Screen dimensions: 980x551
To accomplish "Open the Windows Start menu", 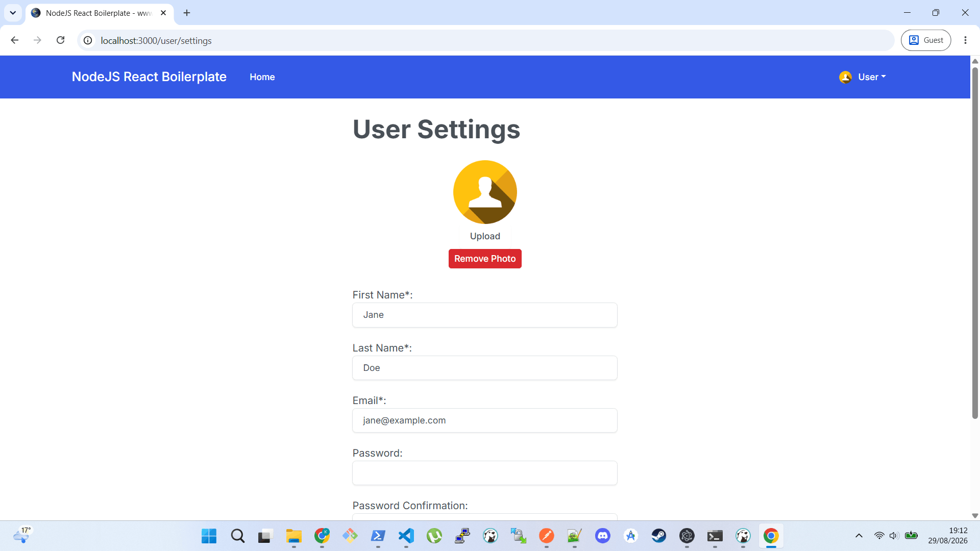I will pyautogui.click(x=209, y=536).
